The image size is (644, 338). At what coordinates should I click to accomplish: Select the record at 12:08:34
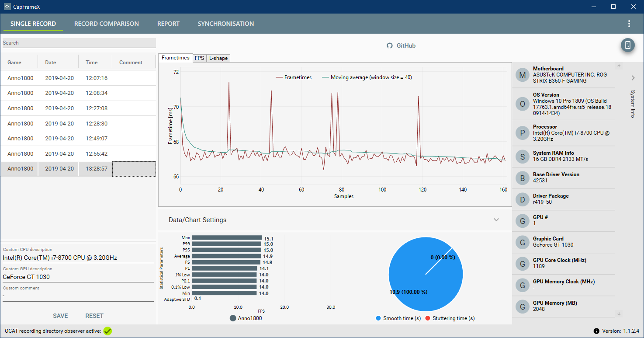(78, 93)
